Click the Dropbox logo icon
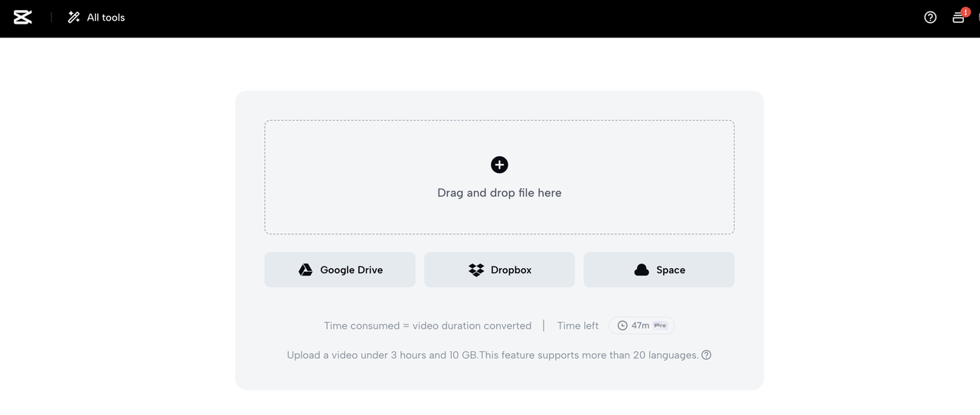Viewport: 980px width, 415px height. [x=476, y=270]
